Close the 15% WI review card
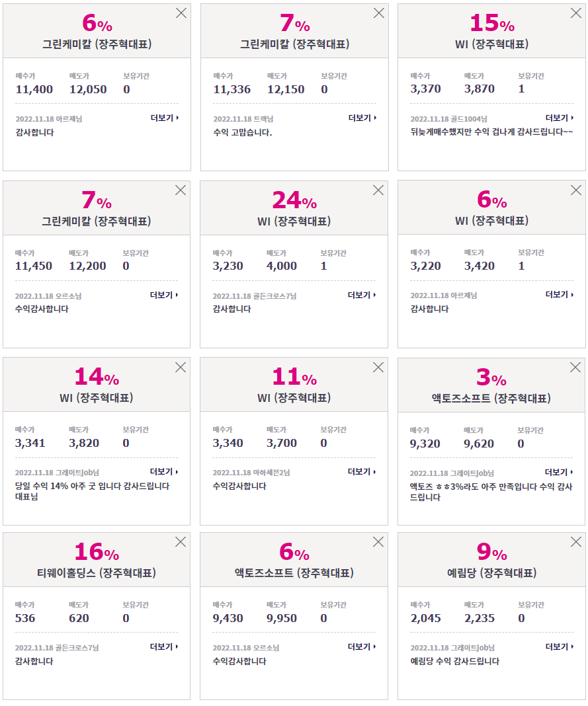The width and height of the screenshot is (588, 706). (576, 13)
